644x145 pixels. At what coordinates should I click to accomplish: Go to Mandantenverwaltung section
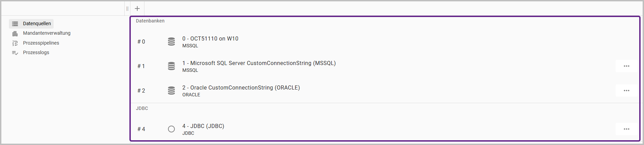point(47,33)
